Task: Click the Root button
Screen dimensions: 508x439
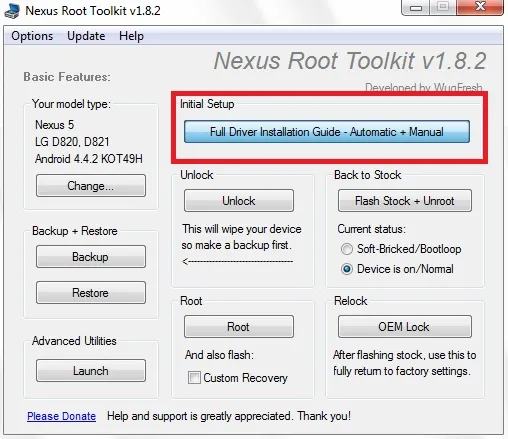Action: pyautogui.click(x=239, y=327)
